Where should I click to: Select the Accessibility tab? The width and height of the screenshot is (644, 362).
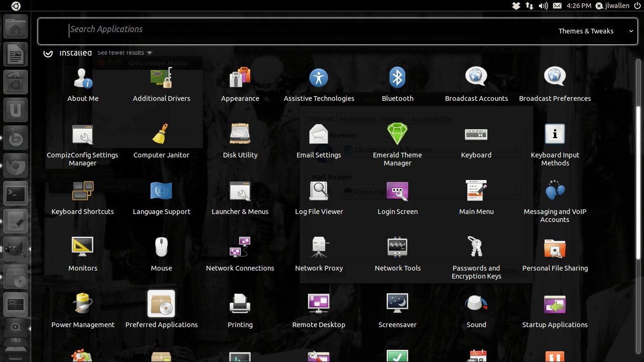(431, 119)
